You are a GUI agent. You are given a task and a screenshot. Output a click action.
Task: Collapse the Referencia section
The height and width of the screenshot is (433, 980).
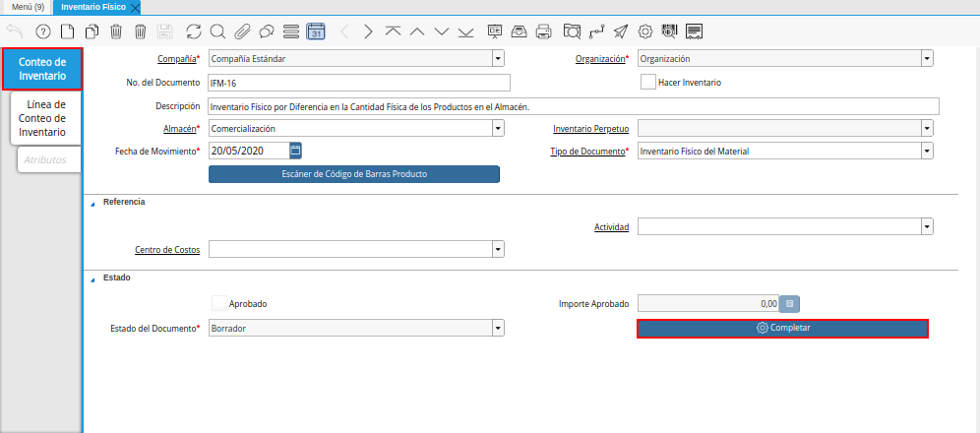coord(93,202)
